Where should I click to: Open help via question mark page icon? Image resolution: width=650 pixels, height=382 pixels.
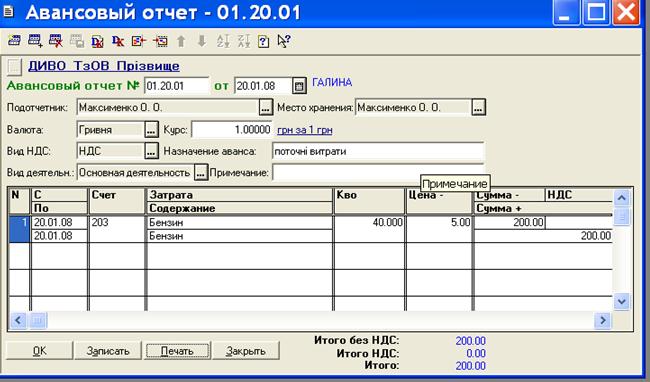click(x=264, y=41)
